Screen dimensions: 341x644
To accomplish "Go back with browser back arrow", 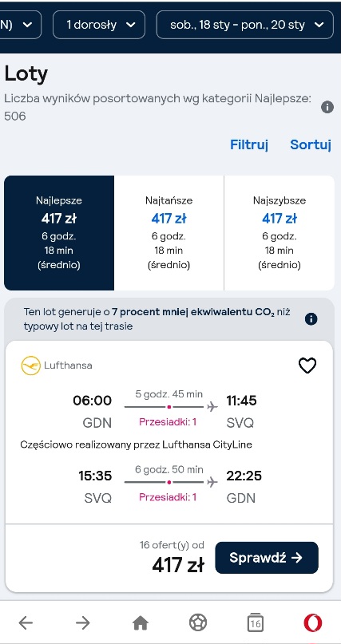I will click(26, 623).
